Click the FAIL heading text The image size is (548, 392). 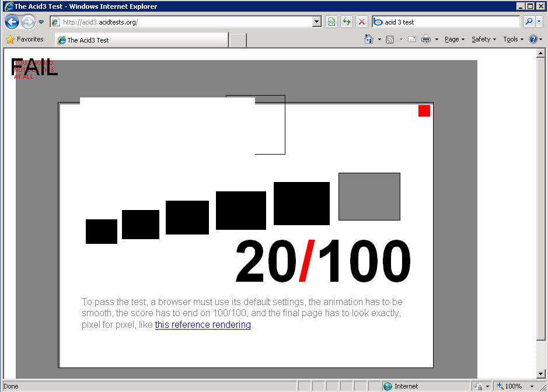point(34,67)
